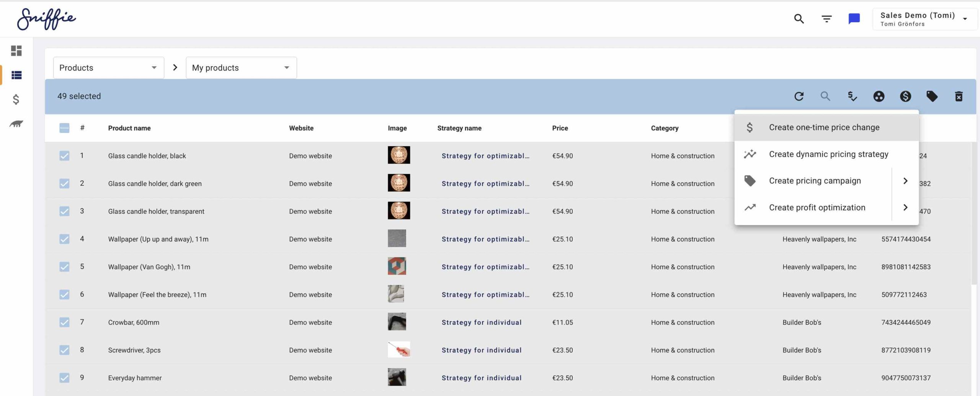This screenshot has height=396, width=980.
Task: Sort by Website column header
Action: 301,128
